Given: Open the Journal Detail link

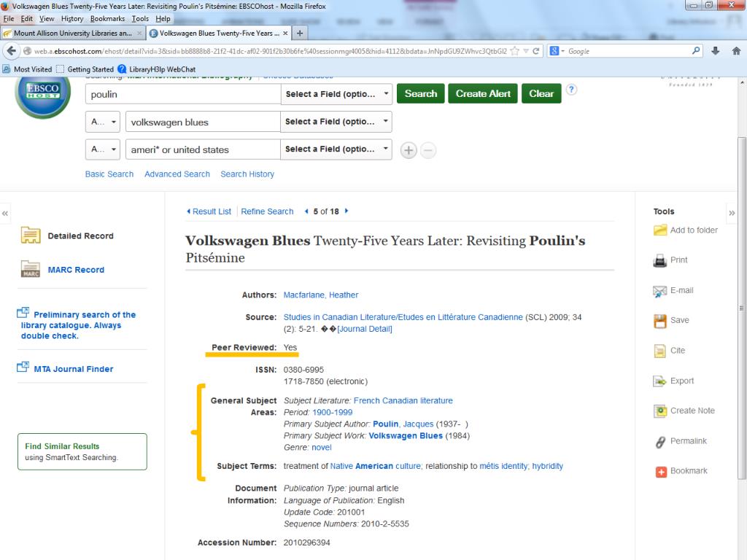Looking at the screenshot, I should tap(365, 329).
